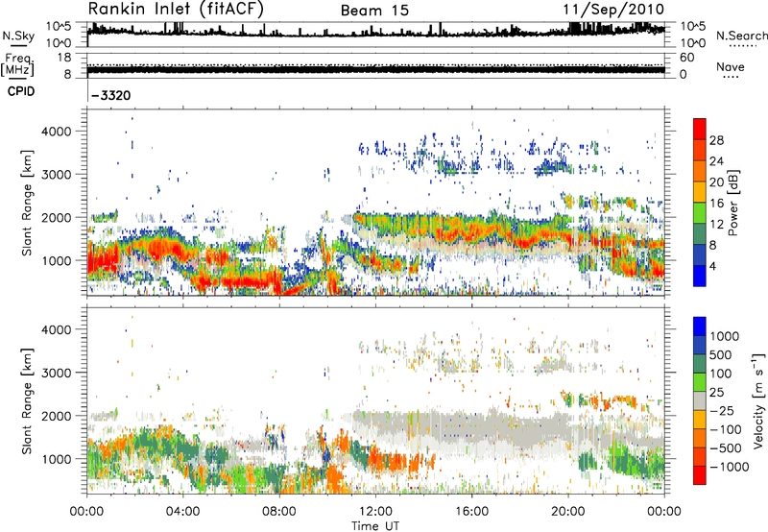Click the red bottom of the velocity colorbar
This screenshot has height=532, width=768.
(700, 475)
